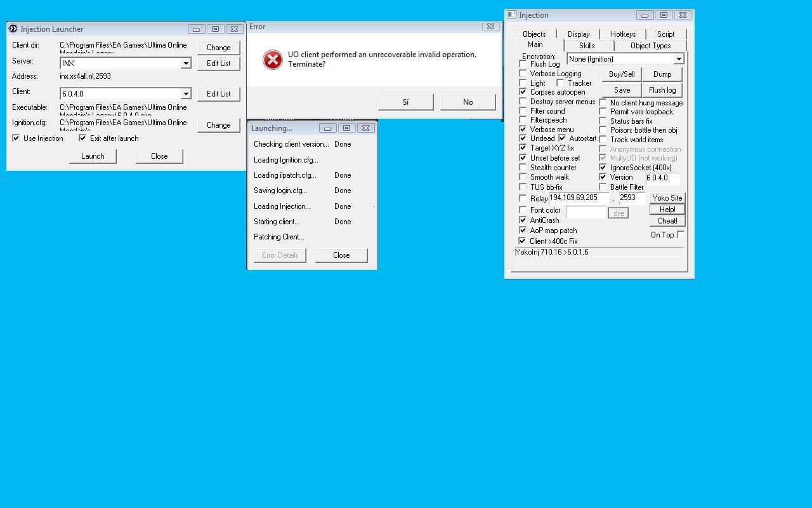Image resolution: width=812 pixels, height=508 pixels.
Task: Click the Font color swatch box
Action: click(585, 212)
